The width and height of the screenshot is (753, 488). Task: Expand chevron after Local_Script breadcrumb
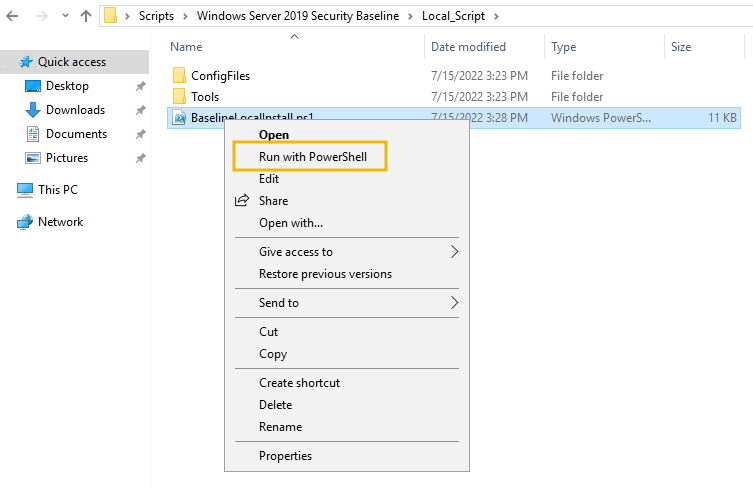tap(496, 16)
